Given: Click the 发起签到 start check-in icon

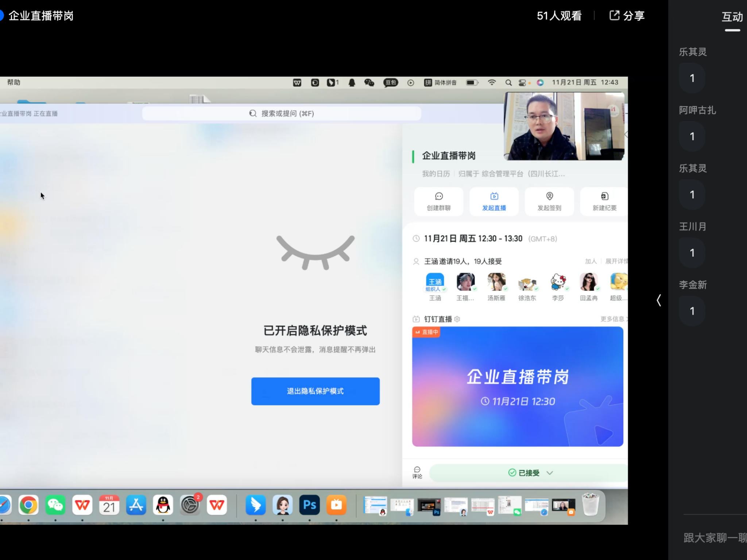Looking at the screenshot, I should tap(549, 197).
